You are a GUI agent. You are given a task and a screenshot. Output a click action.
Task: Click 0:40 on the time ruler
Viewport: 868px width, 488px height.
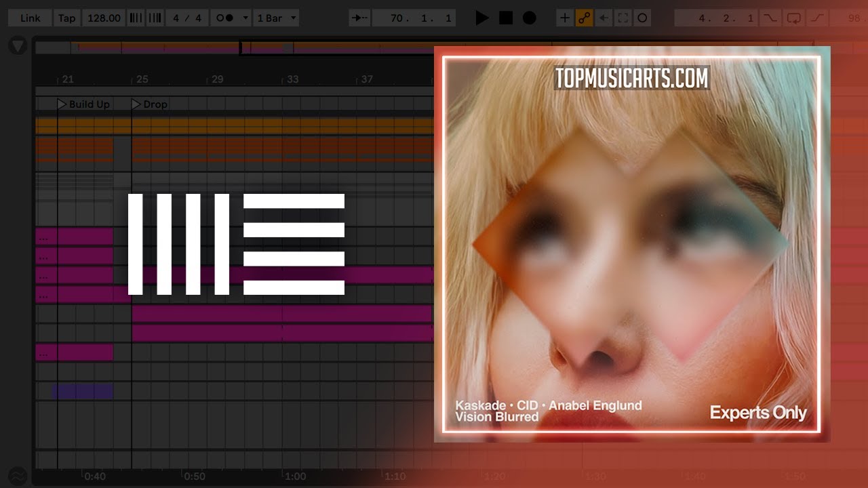(x=95, y=476)
